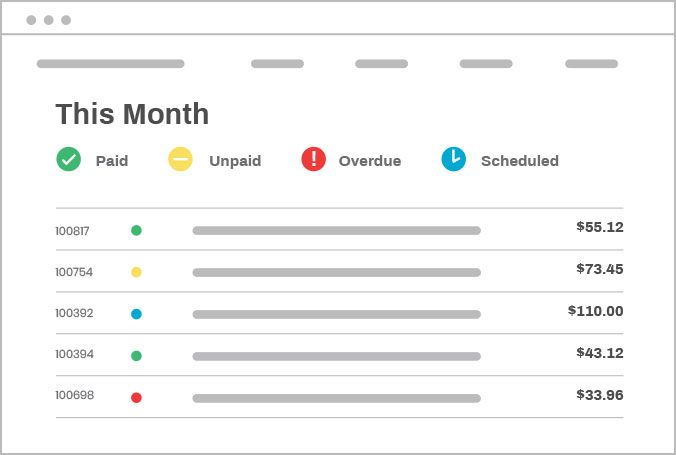Viewport: 676px width, 455px height.
Task: Filter by the Overdue label
Action: coord(370,160)
